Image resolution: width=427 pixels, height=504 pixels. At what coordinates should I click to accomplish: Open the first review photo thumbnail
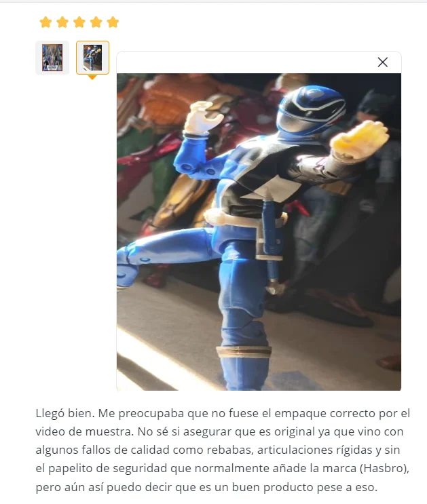[x=52, y=58]
